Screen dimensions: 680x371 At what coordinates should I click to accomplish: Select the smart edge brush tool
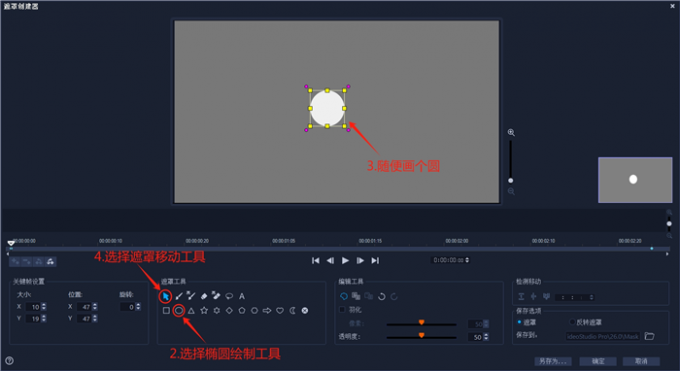click(191, 296)
